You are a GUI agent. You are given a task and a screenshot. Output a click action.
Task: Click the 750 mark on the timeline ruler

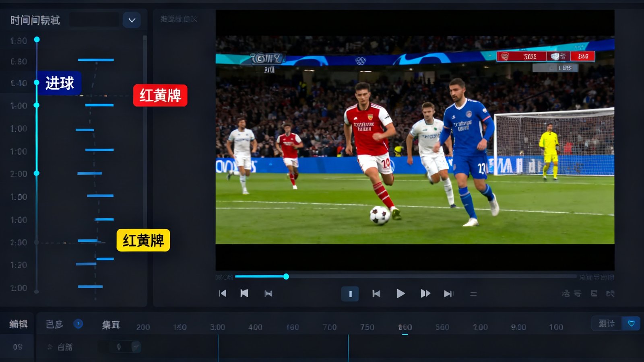click(367, 327)
